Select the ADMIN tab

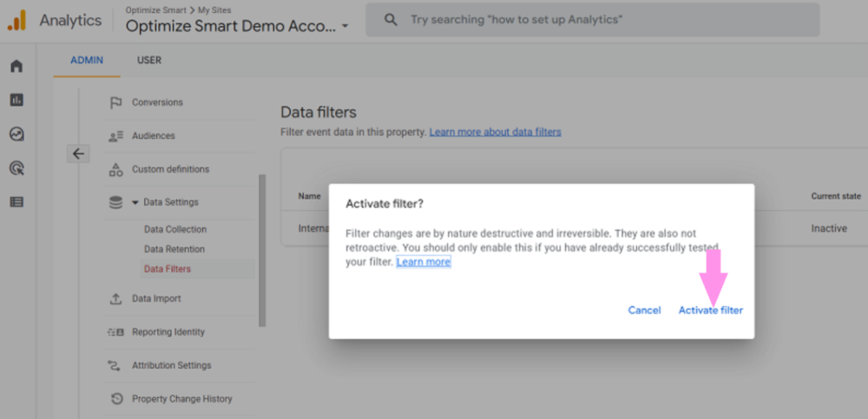click(x=87, y=61)
